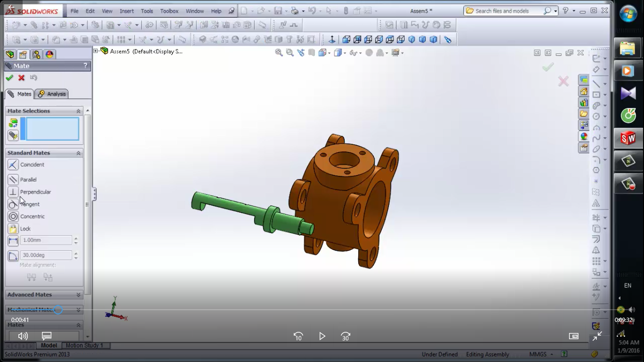Screen dimensions: 644x362
Task: Open the ConfigurationManager tab
Action: (36, 55)
